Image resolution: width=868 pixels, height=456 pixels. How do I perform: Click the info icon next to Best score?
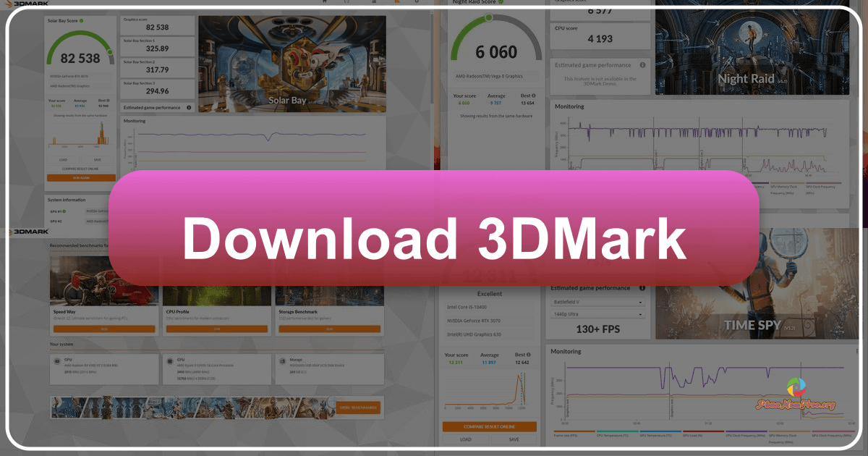107,100
